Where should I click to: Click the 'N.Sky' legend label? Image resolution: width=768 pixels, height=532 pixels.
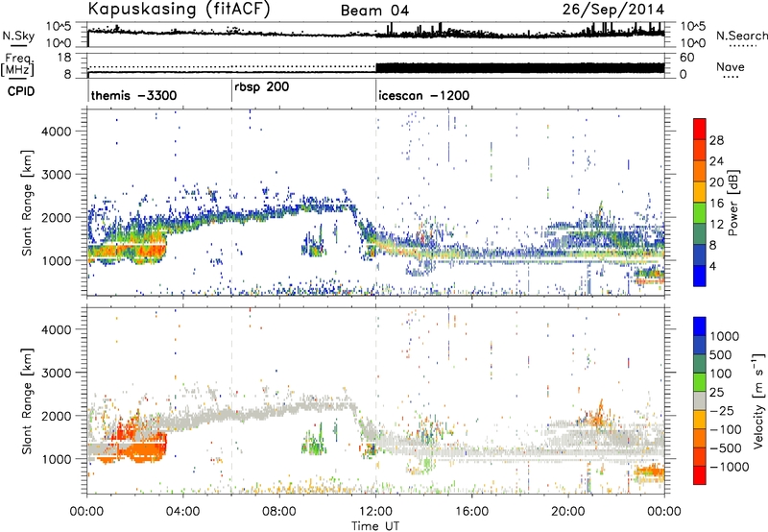[x=18, y=36]
